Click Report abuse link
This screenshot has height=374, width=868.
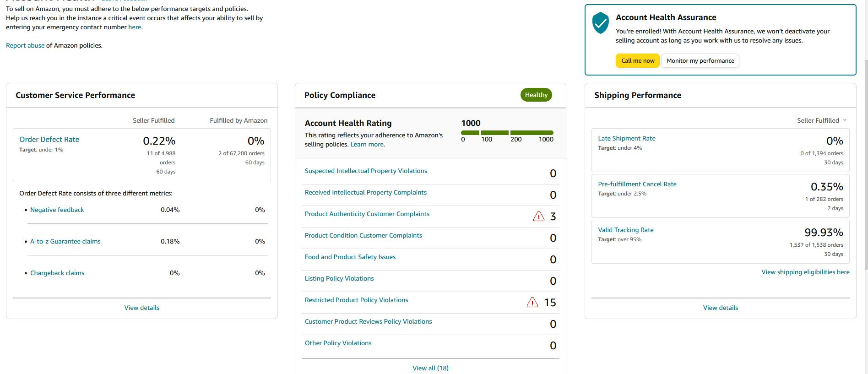(x=25, y=45)
